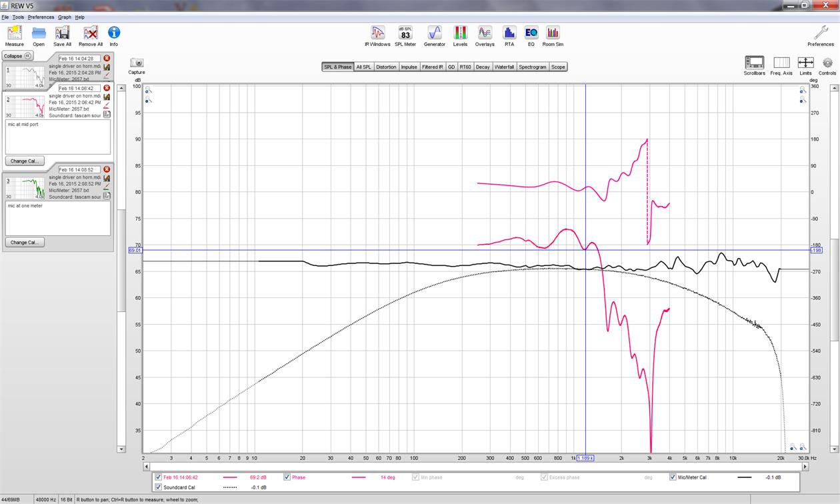Click notes icon of measurement 14:08:52
This screenshot has height=504, width=840.
click(x=107, y=197)
